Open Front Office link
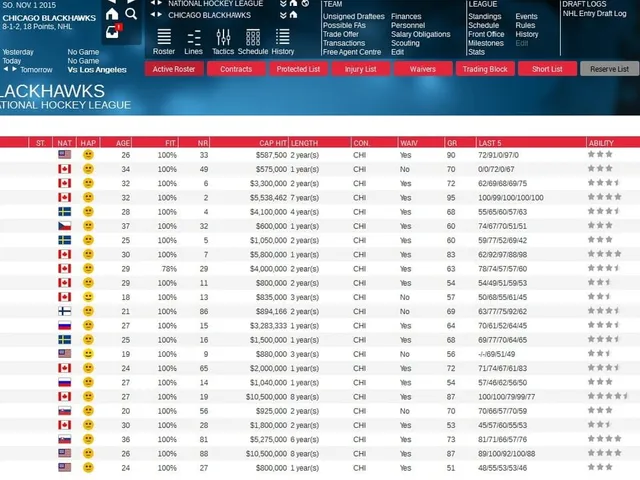The image size is (640, 480). point(486,34)
